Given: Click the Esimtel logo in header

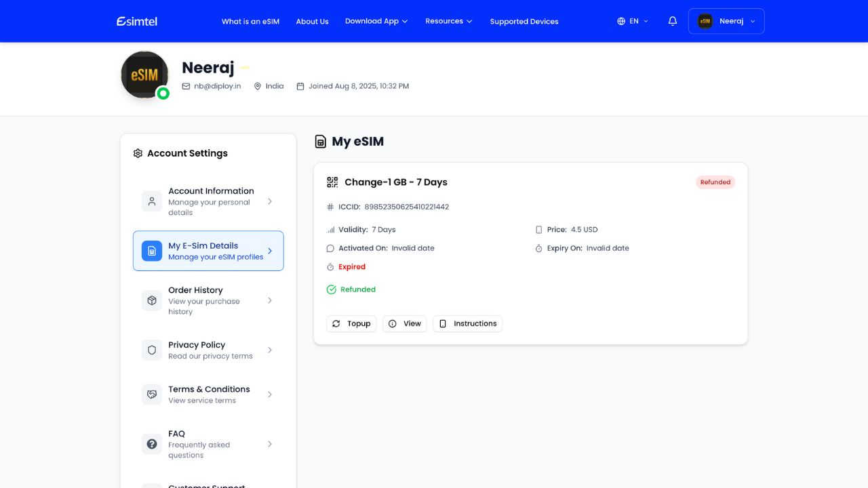Looking at the screenshot, I should [x=137, y=21].
